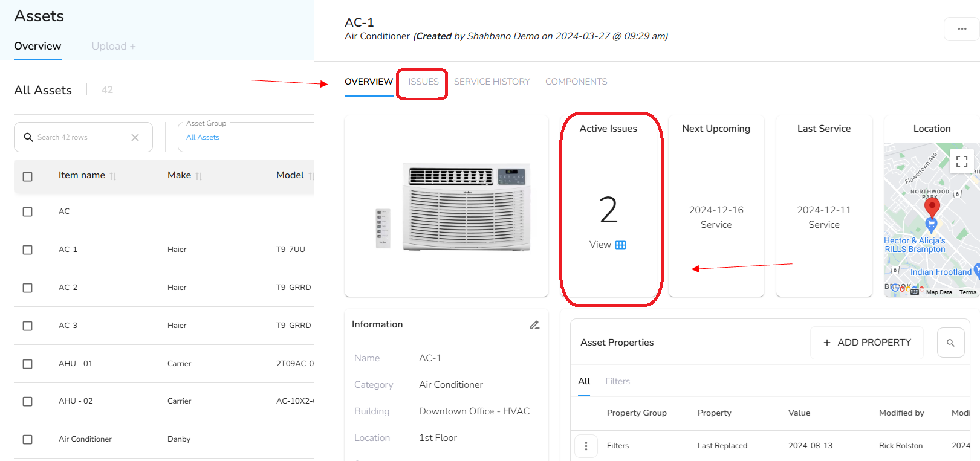Open the Upload + tab
This screenshot has width=980, height=461.
(x=114, y=46)
